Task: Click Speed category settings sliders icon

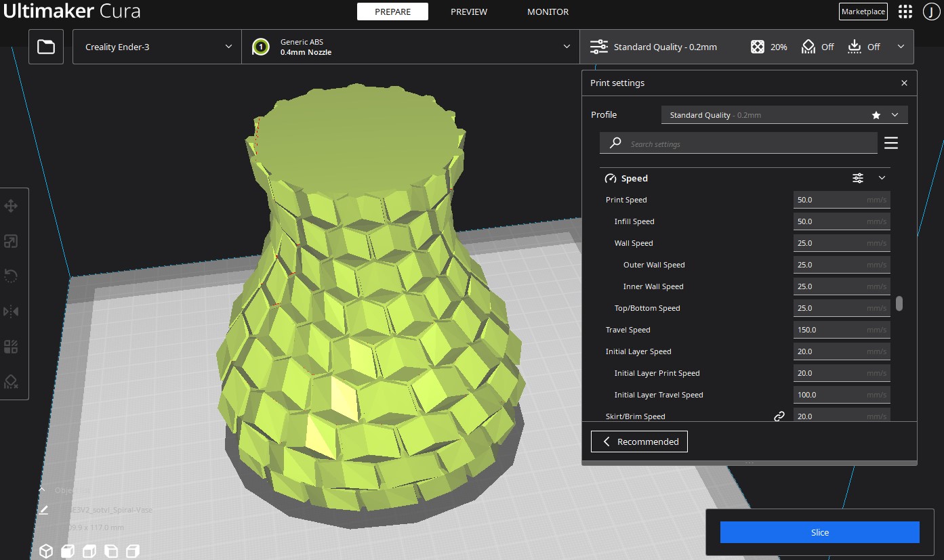Action: [x=858, y=178]
